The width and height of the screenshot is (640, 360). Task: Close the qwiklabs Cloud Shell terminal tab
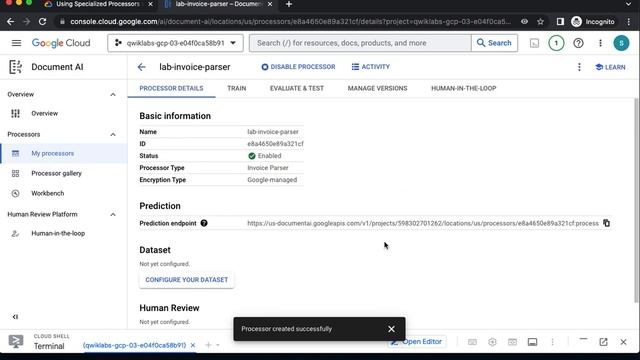(193, 345)
